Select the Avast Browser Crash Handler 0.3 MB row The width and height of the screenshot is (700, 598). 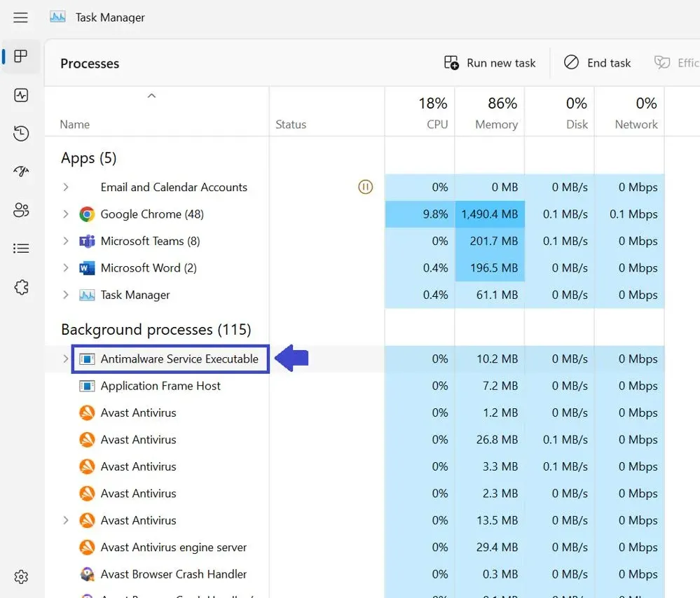355,574
